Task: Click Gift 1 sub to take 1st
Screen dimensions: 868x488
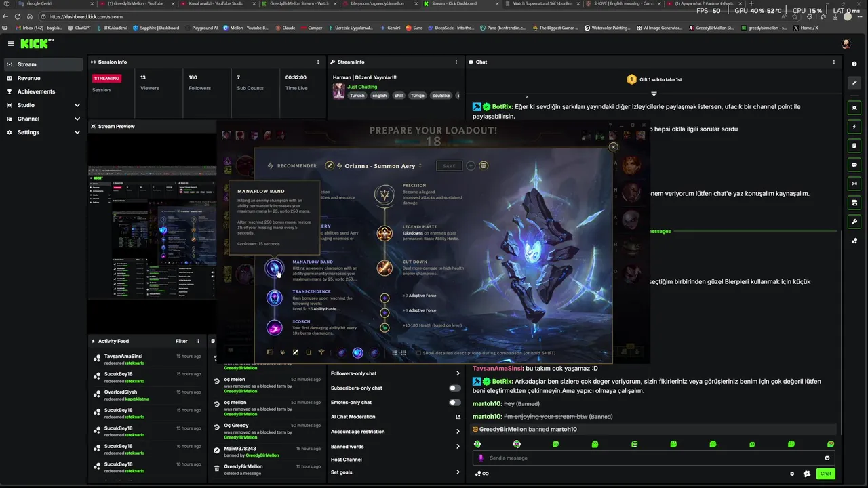Action: (654, 79)
